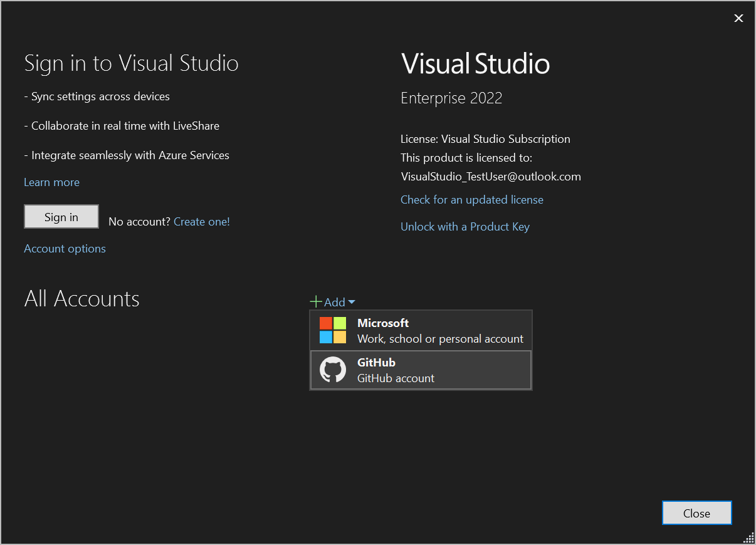This screenshot has height=545, width=756.
Task: Click the X icon to dismiss the dialog
Action: [738, 18]
